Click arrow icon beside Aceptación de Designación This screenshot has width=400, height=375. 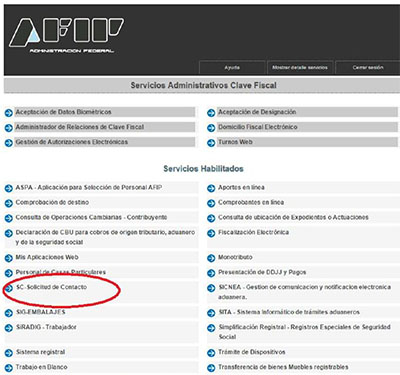pyautogui.click(x=211, y=113)
